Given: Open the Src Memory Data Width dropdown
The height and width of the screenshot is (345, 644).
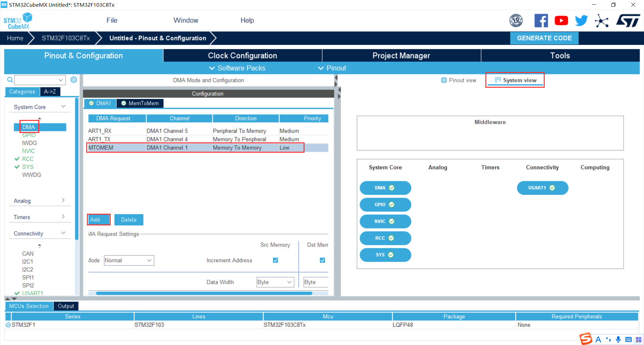Looking at the screenshot, I should click(x=275, y=282).
